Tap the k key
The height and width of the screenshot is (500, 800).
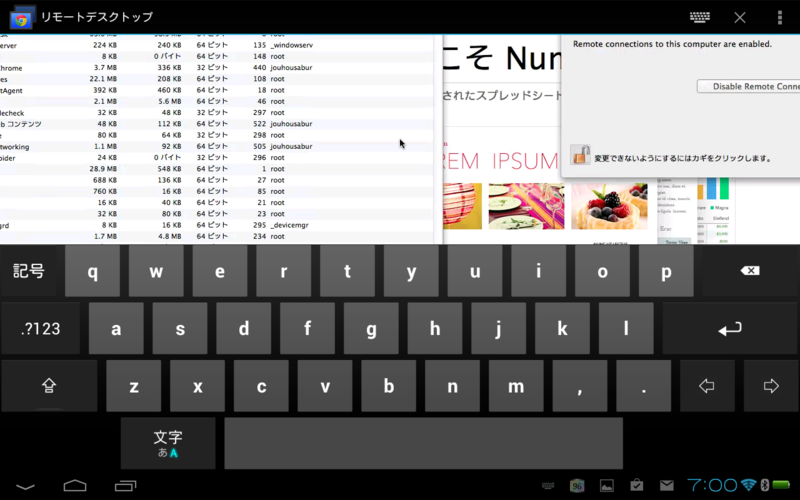tap(563, 329)
